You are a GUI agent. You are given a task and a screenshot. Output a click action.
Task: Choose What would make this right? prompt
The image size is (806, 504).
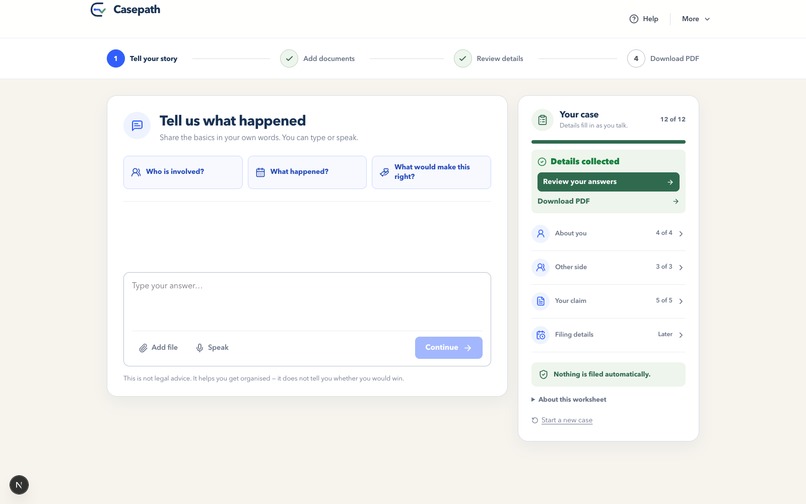coord(431,172)
